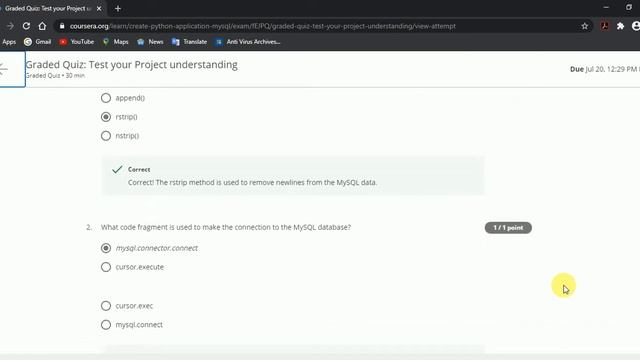Click the quiz title heading
This screenshot has height=360, width=640.
pos(131,64)
